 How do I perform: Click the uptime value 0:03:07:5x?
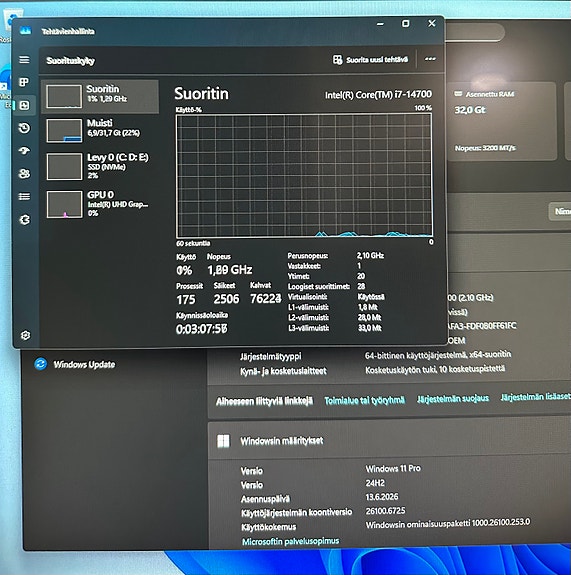(x=202, y=329)
